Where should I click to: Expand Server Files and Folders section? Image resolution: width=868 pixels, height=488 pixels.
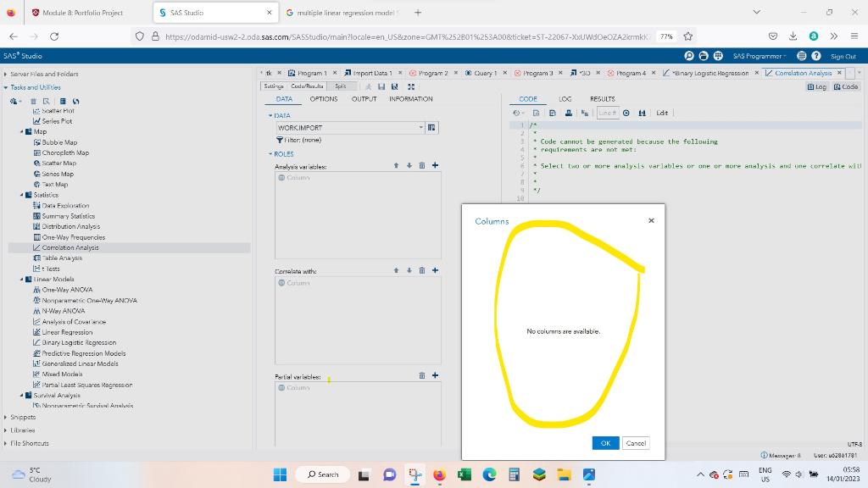[x=6, y=74]
